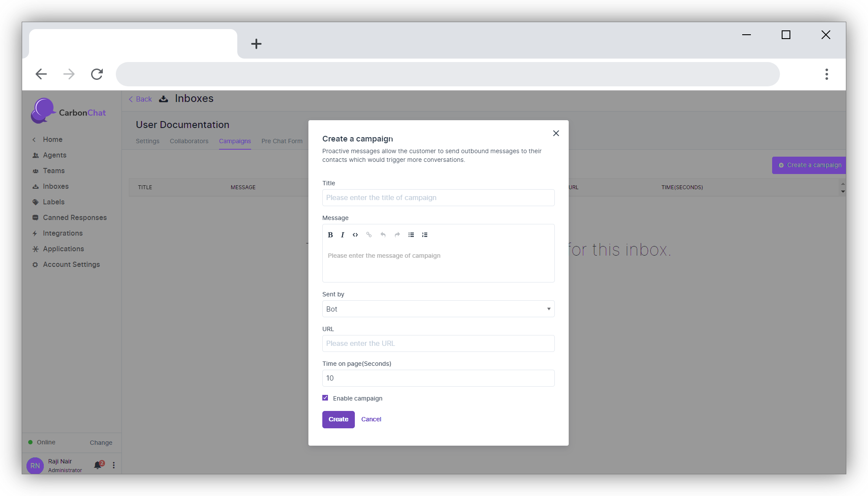
Task: Click the browser reload button
Action: (x=97, y=74)
